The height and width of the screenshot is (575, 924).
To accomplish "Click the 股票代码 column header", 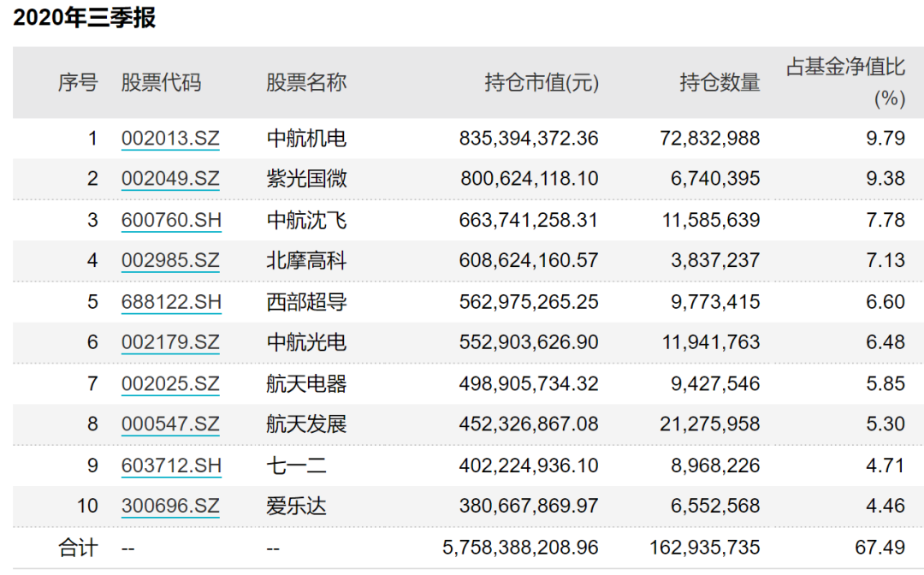I will 161,82.
